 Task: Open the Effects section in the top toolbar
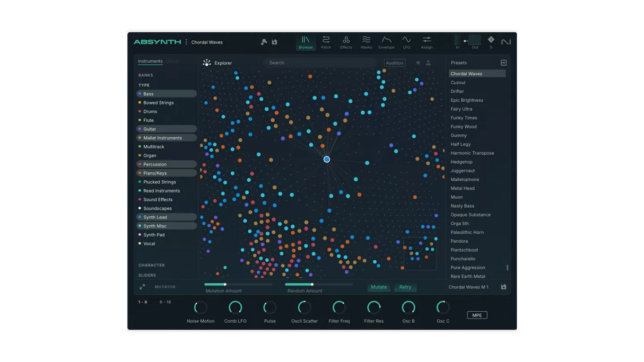point(346,42)
